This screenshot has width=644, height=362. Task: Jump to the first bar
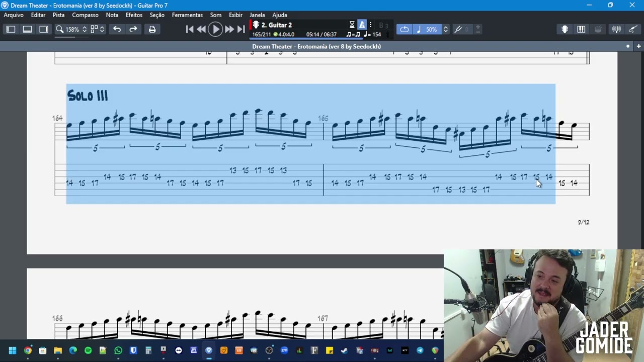(x=190, y=29)
